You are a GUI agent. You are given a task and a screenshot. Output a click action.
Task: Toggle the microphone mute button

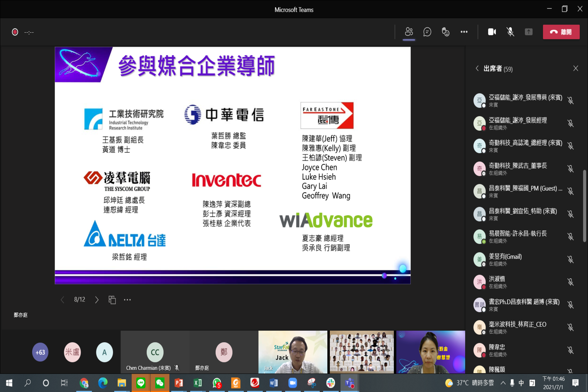[x=510, y=32]
